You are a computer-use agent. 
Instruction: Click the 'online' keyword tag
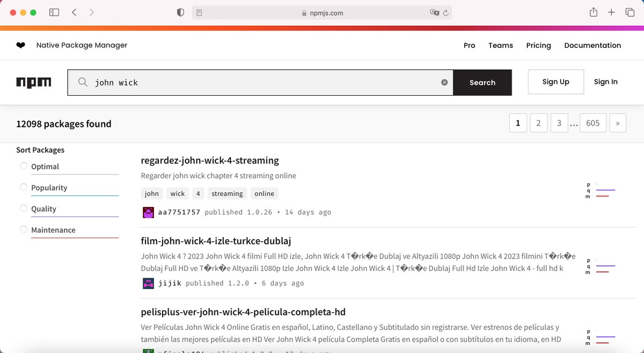click(x=264, y=193)
